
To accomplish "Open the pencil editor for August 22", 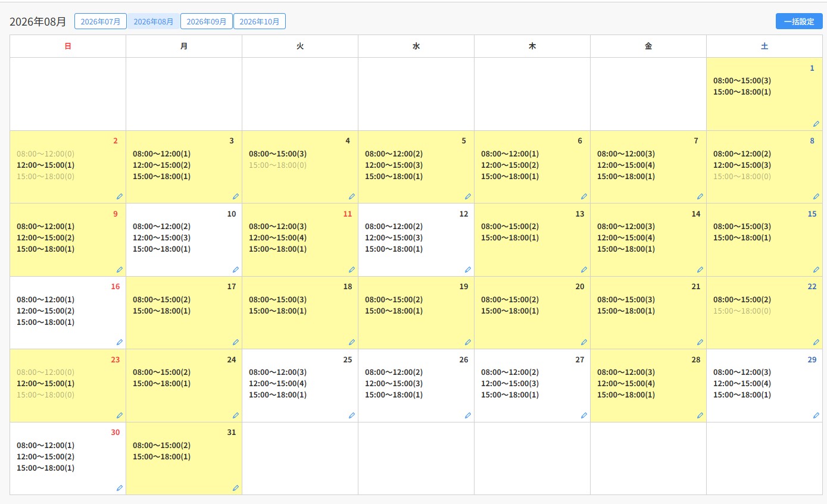I will pyautogui.click(x=816, y=342).
